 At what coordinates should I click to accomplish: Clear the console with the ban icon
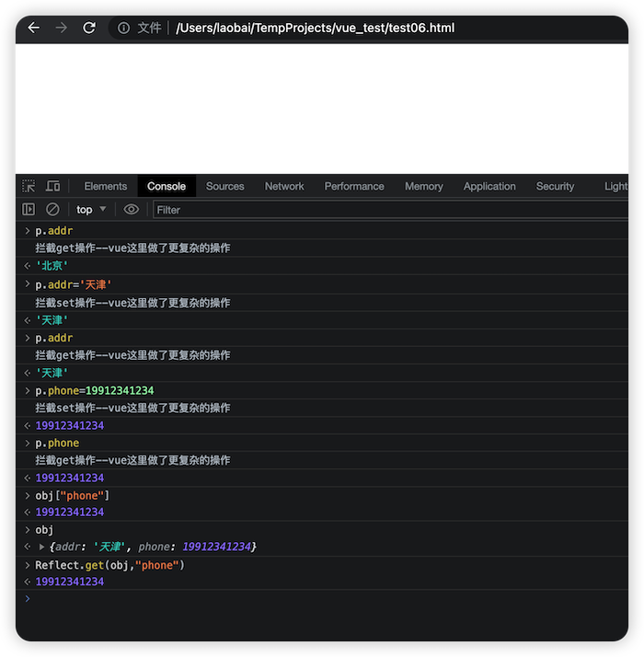(52, 209)
